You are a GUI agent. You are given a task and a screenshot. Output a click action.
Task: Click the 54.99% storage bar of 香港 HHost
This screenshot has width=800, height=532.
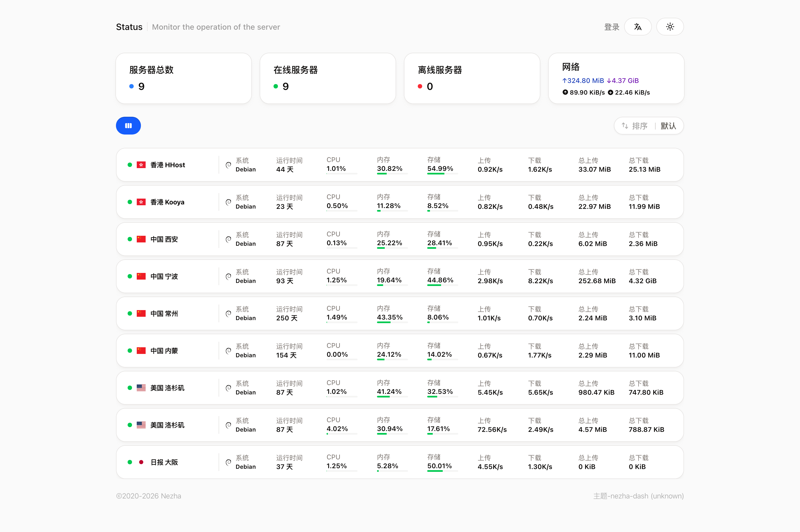[442, 174]
